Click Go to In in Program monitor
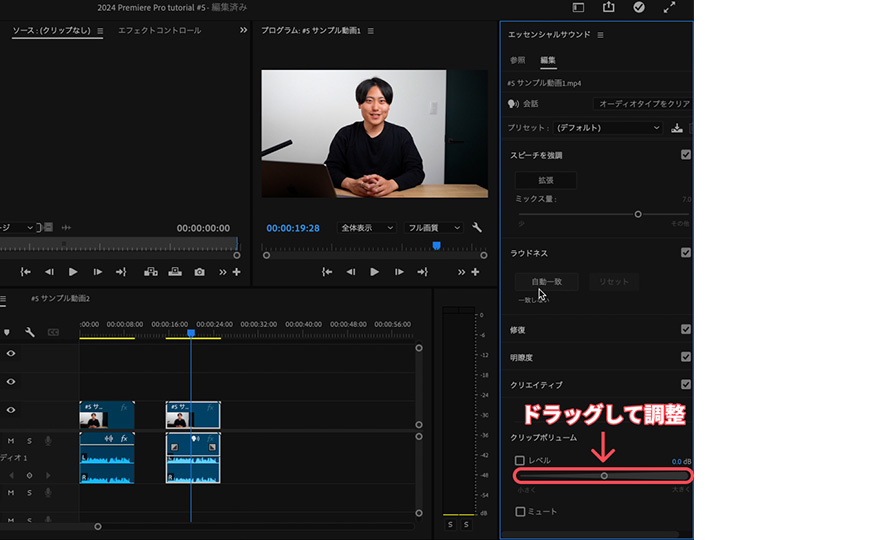Screen dimensions: 869x540 [327, 272]
